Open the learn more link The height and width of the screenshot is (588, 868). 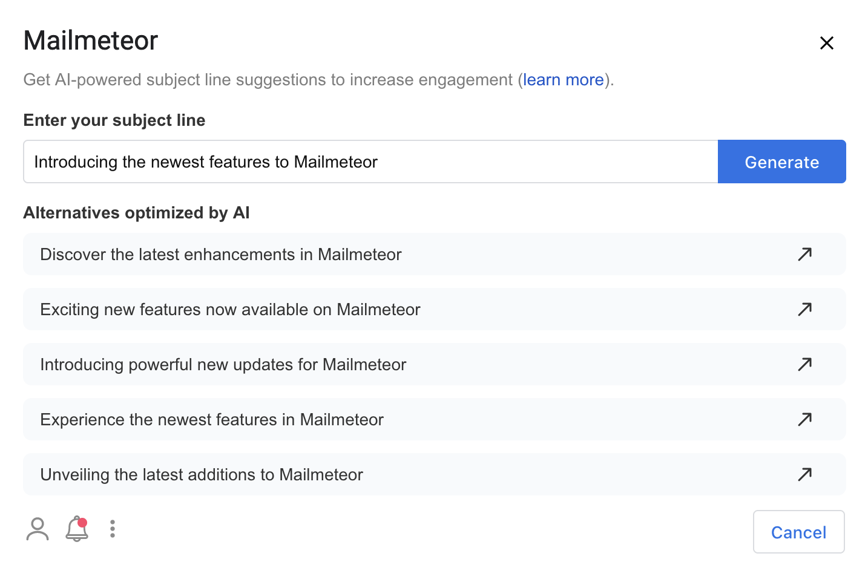563,80
